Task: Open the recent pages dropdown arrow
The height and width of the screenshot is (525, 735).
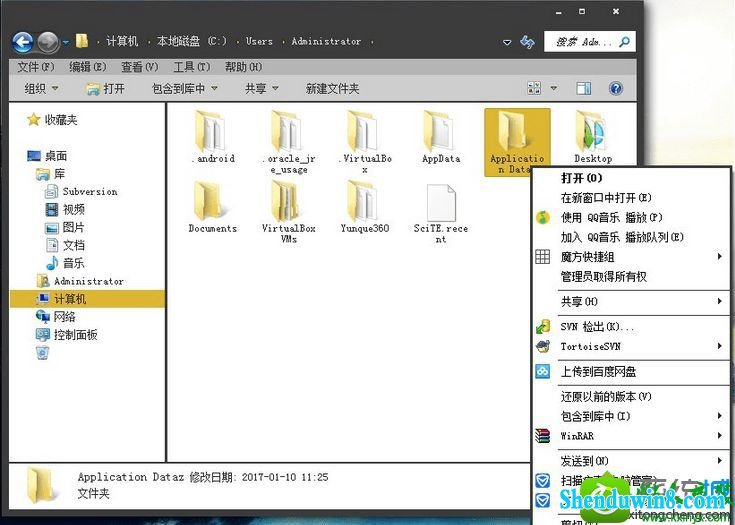Action: (x=66, y=42)
